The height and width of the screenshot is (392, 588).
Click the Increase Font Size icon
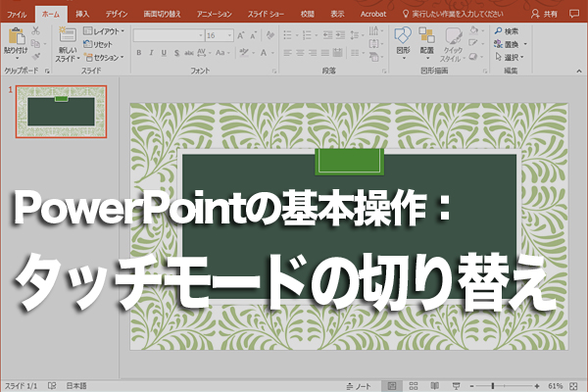241,35
